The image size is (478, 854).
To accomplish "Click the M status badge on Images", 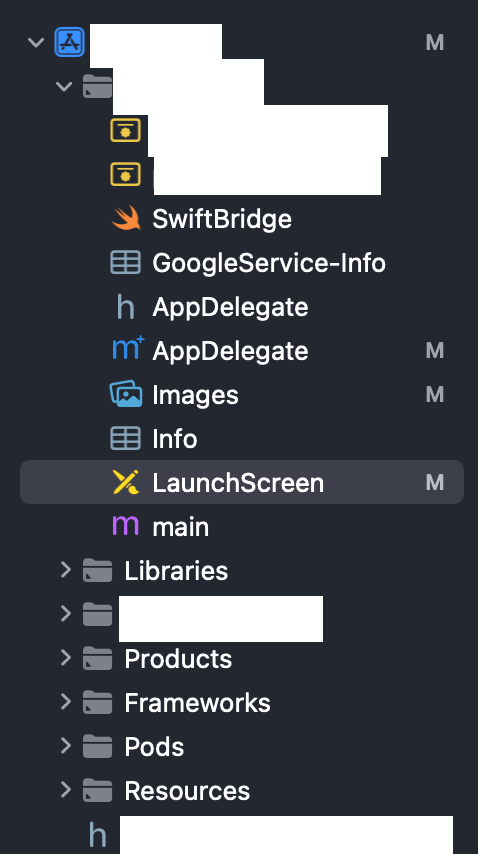I will 434,394.
